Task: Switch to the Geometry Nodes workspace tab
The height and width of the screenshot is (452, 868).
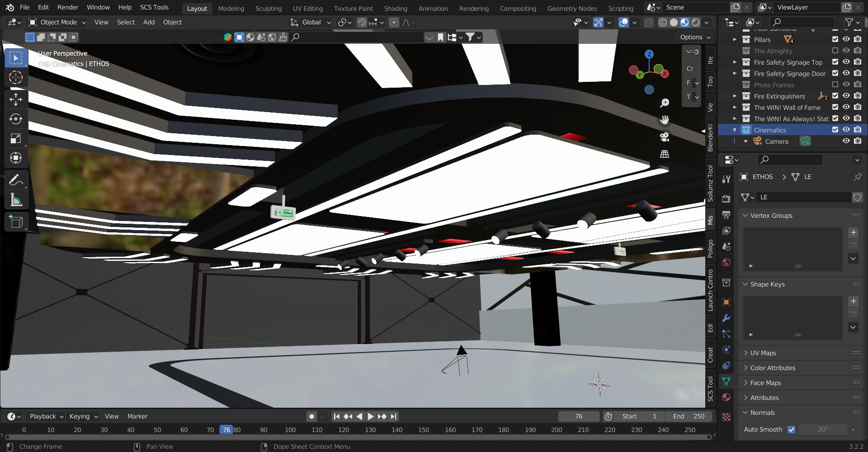Action: tap(572, 8)
